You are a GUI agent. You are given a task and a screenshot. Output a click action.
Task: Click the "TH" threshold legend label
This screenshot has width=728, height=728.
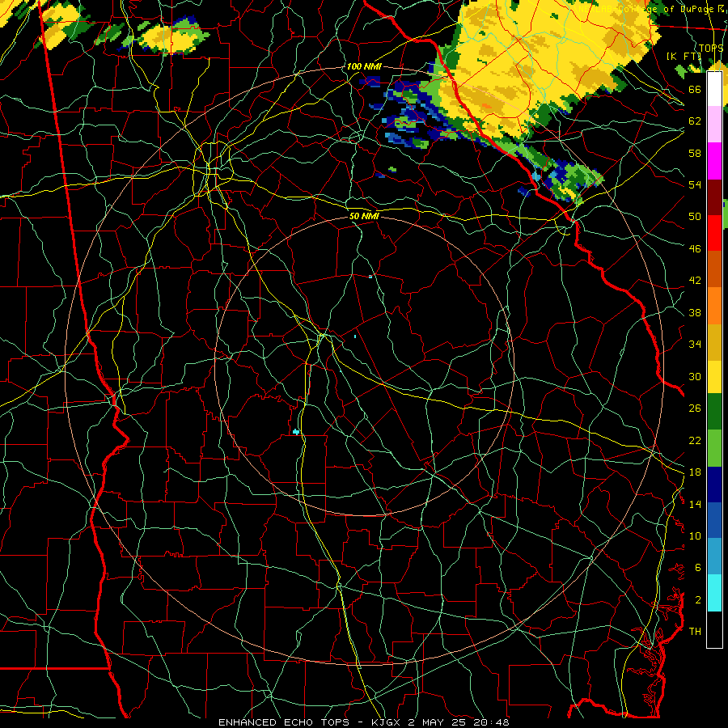(695, 632)
